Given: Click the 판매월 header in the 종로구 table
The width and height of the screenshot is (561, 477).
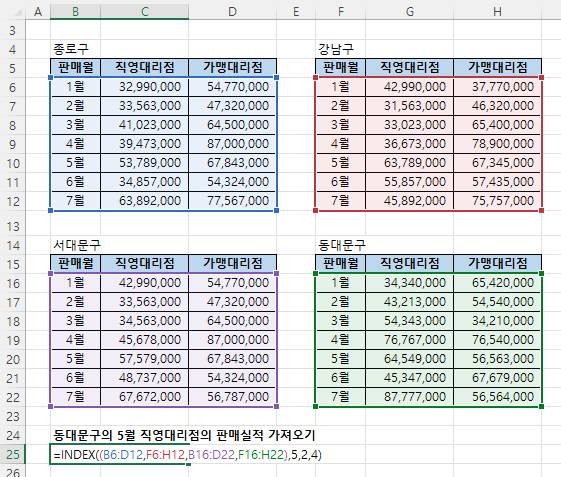Looking at the screenshot, I should 75,68.
